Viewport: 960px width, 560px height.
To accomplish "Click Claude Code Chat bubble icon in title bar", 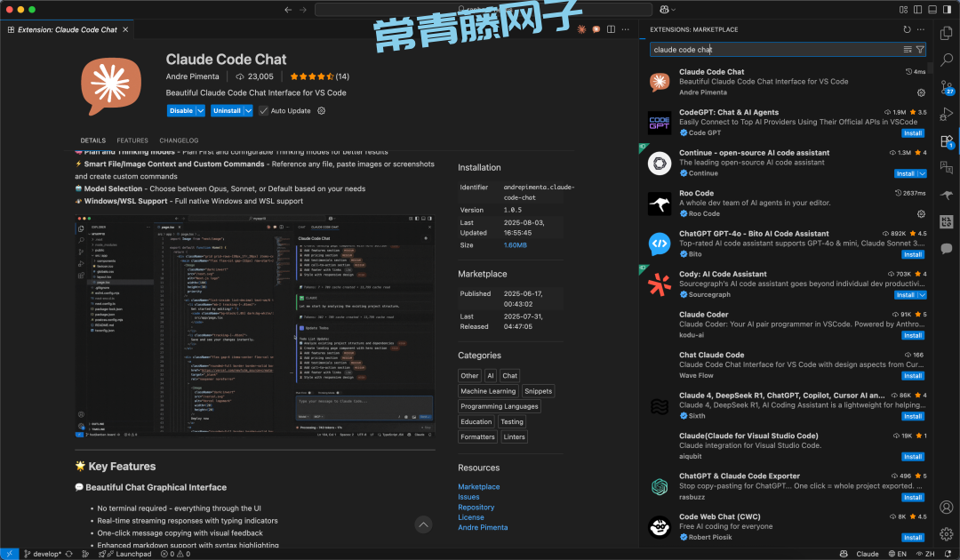I will click(596, 29).
